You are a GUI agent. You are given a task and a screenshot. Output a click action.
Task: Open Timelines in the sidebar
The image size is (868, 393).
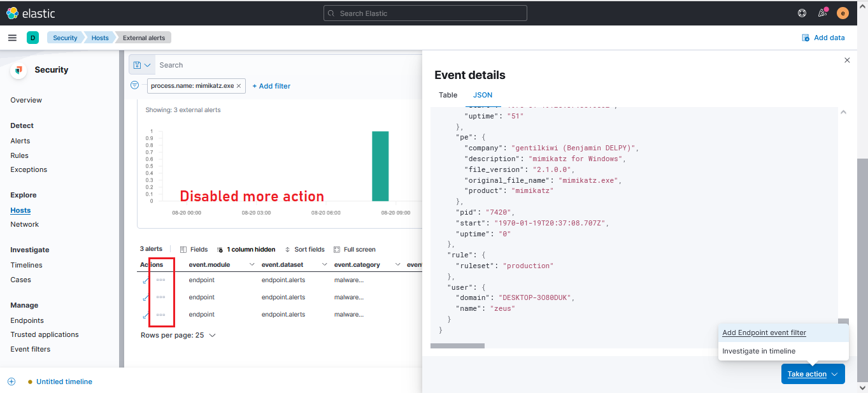click(x=26, y=265)
